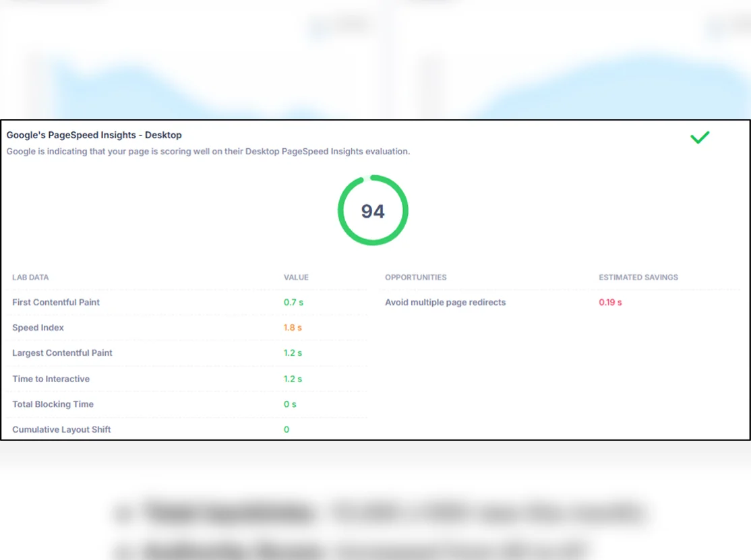
Task: Select the Speed Index metric label
Action: [38, 328]
